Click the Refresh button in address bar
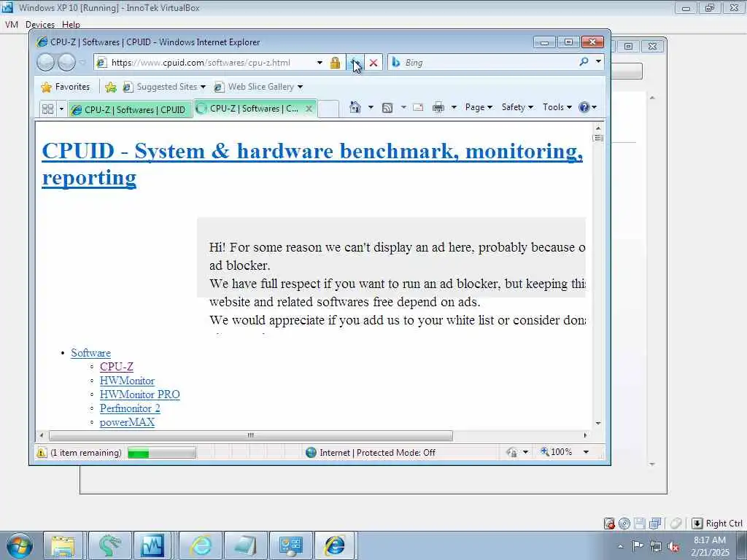 [x=355, y=63]
